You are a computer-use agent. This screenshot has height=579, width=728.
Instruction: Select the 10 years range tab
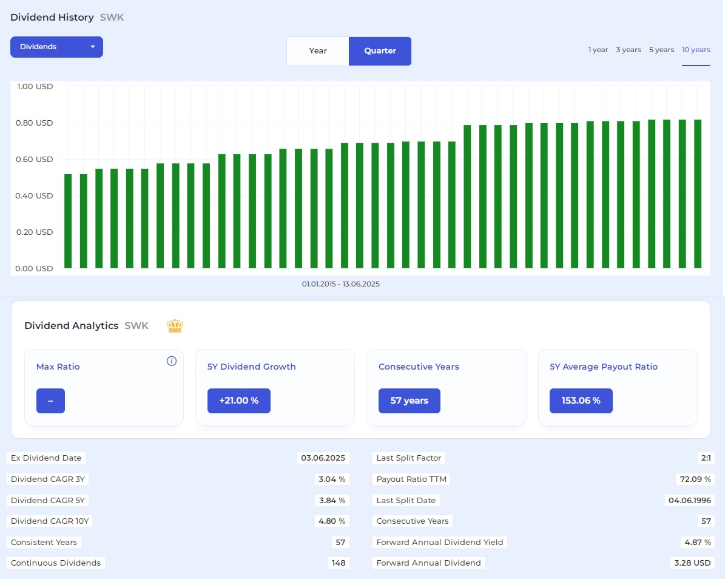(696, 50)
